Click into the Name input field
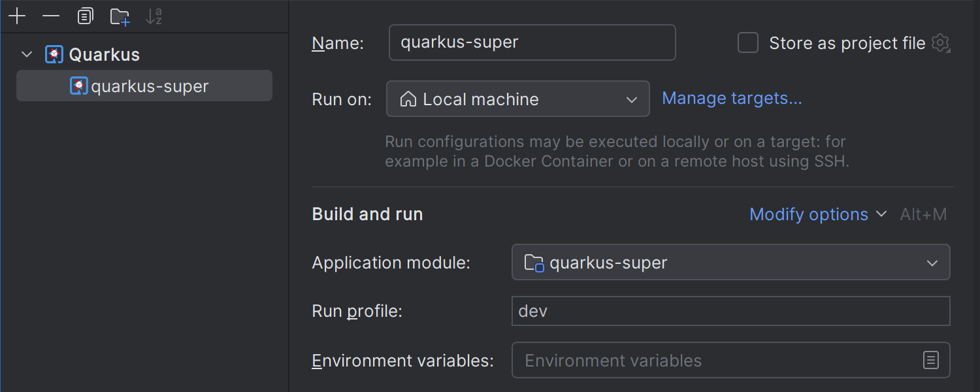This screenshot has width=980, height=392. [532, 42]
